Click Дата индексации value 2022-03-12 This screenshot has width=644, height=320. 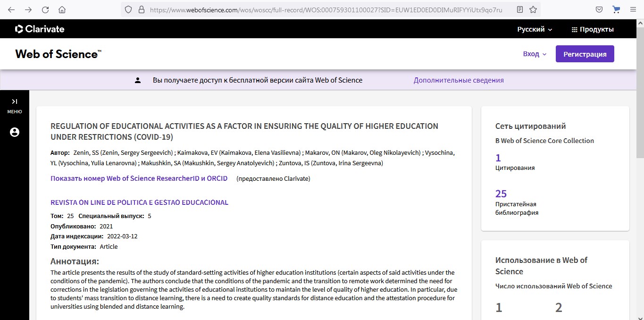tap(122, 236)
